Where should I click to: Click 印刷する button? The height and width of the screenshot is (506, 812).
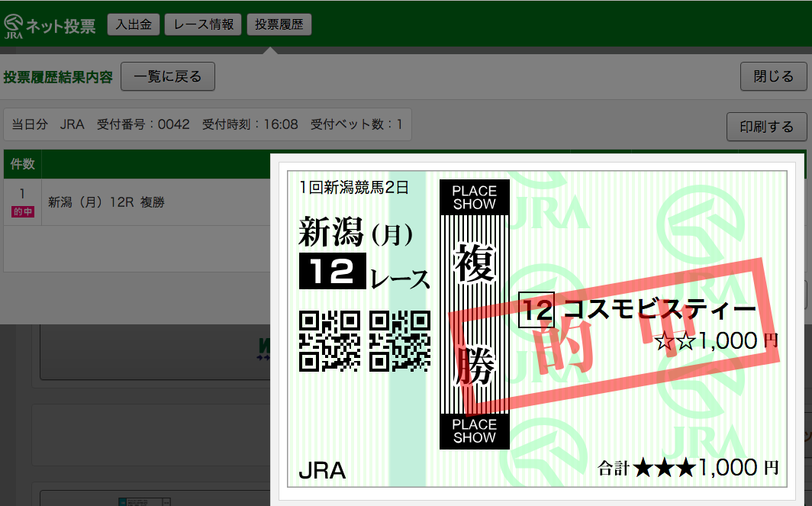click(x=766, y=127)
